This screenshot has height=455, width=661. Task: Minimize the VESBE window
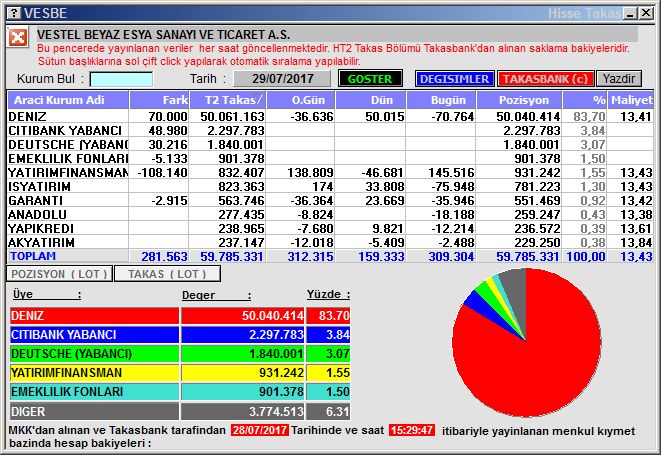click(631, 13)
